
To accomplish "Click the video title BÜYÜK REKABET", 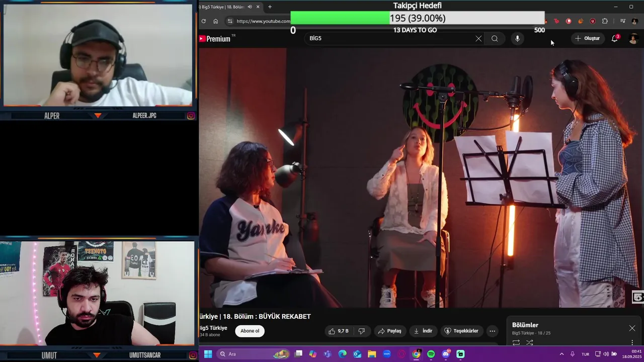I will pyautogui.click(x=285, y=316).
